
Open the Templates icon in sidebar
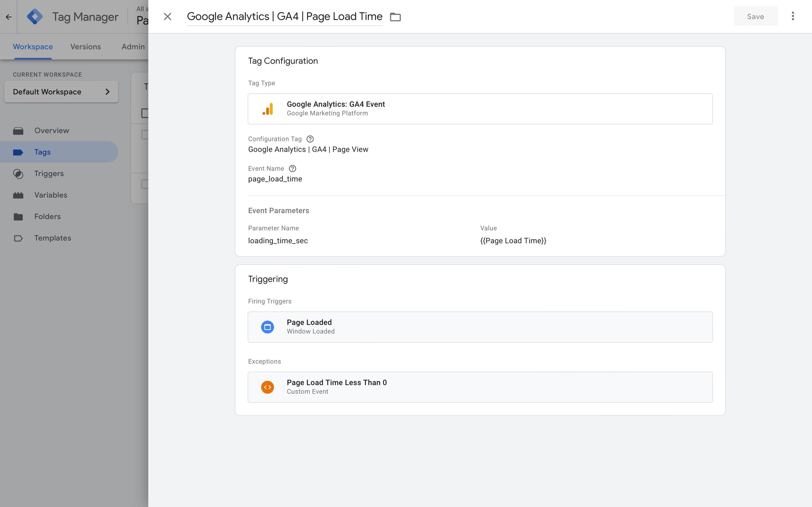[19, 238]
